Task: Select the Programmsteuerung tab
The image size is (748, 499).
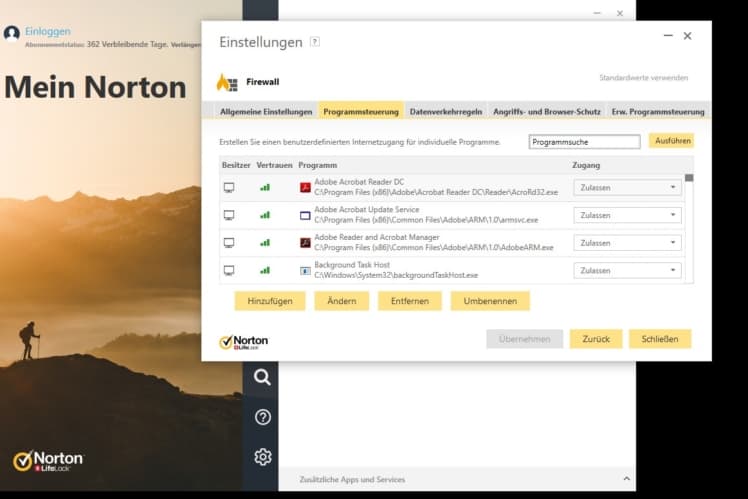Action: click(361, 112)
